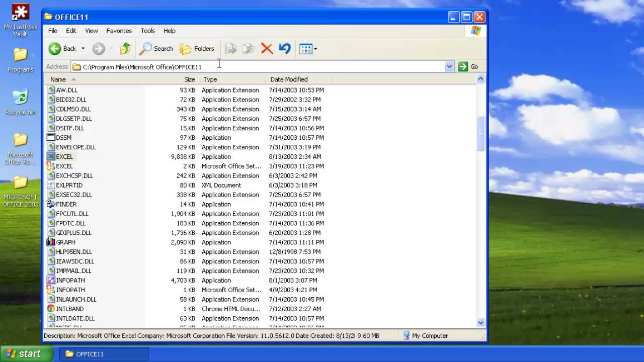This screenshot has width=644, height=362.
Task: Select the file name DSITF.DLL
Action: click(x=70, y=128)
